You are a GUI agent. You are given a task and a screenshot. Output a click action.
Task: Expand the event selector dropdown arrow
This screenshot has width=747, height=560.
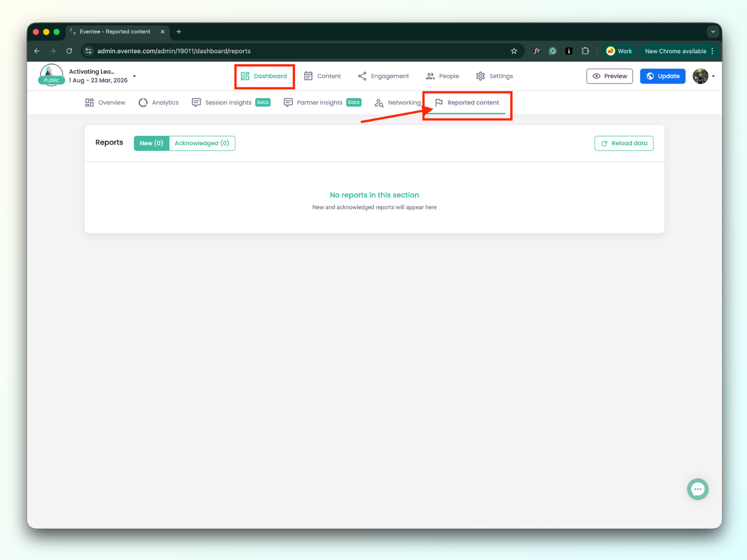(134, 76)
